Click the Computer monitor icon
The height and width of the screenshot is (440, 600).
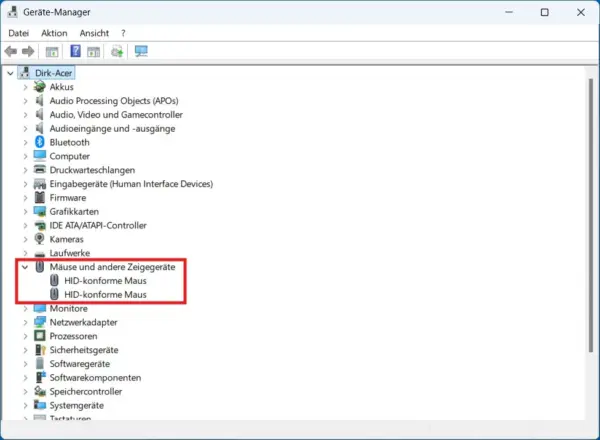[40, 156]
